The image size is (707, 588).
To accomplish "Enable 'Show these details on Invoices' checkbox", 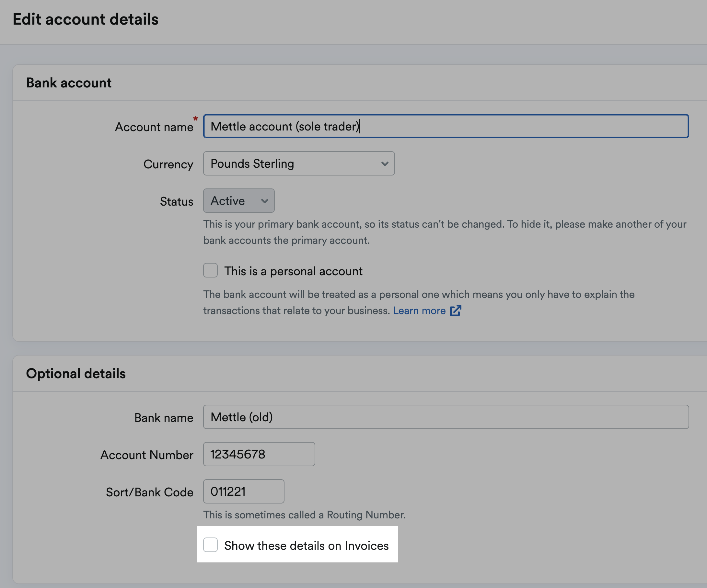I will 210,545.
